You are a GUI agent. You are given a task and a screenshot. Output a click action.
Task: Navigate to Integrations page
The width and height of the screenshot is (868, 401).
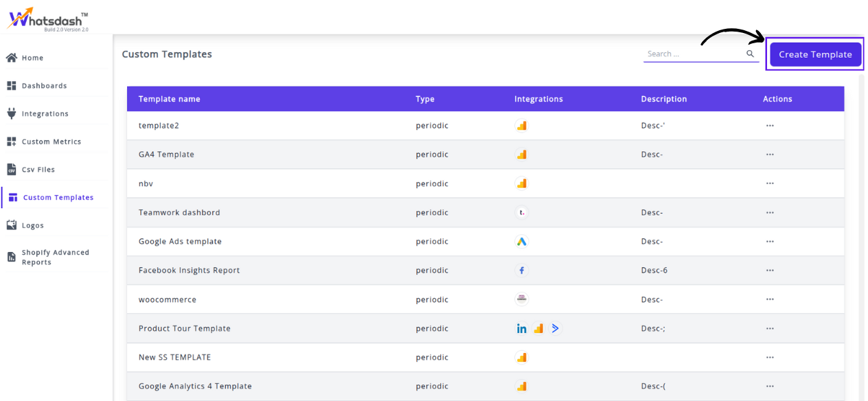coord(45,114)
